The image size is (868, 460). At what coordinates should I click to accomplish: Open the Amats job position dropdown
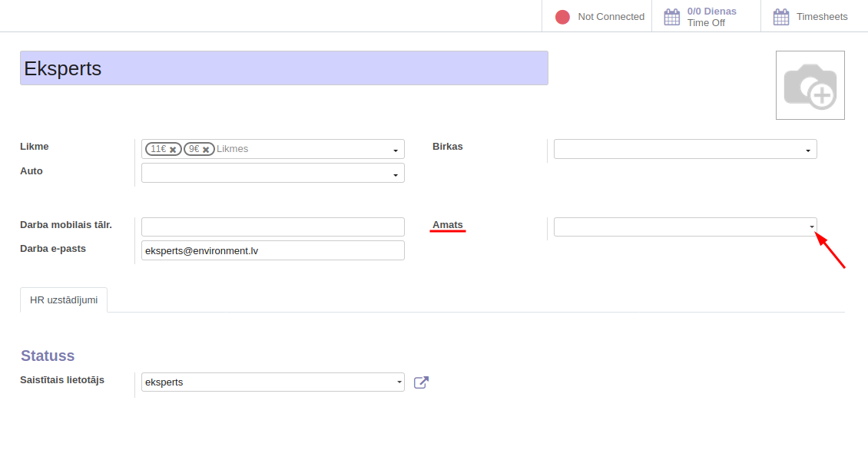811,227
